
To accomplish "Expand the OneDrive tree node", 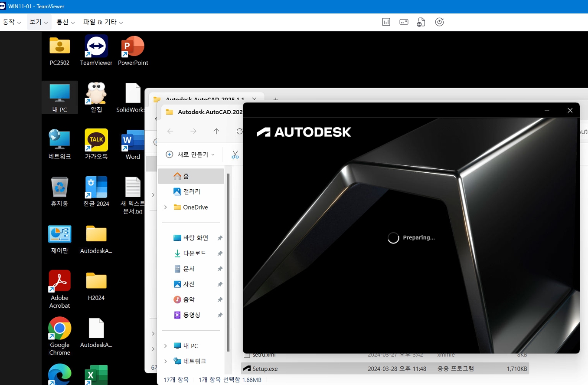I will [165, 207].
